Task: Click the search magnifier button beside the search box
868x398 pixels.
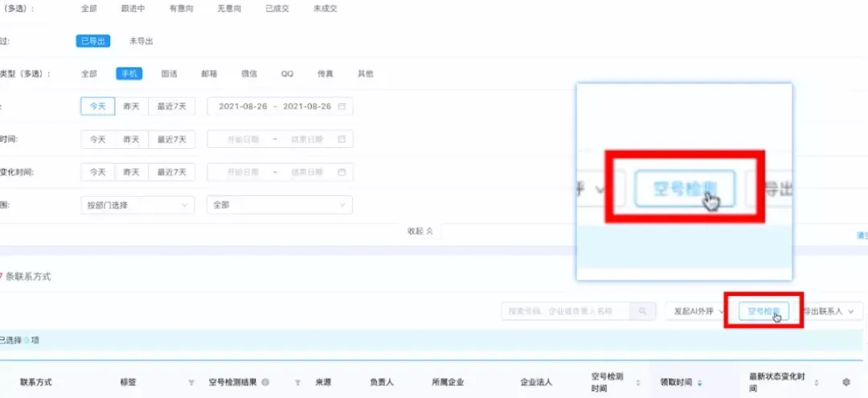Action: [642, 311]
